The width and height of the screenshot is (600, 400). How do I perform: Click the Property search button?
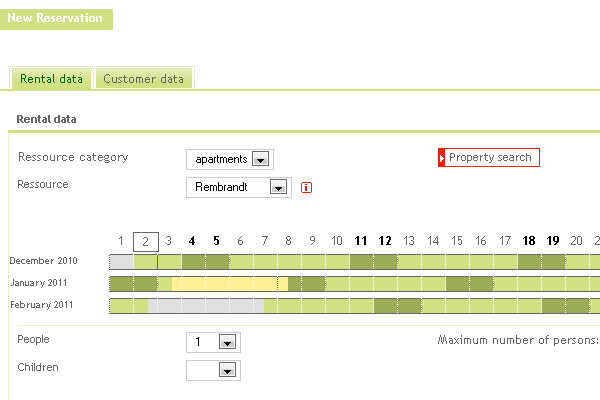pyautogui.click(x=489, y=158)
